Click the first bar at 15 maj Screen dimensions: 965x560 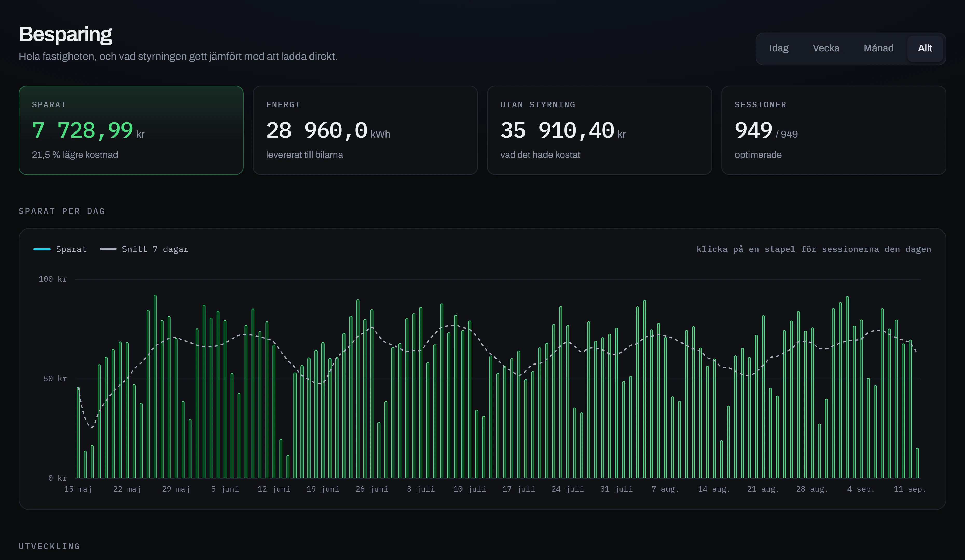[78, 432]
